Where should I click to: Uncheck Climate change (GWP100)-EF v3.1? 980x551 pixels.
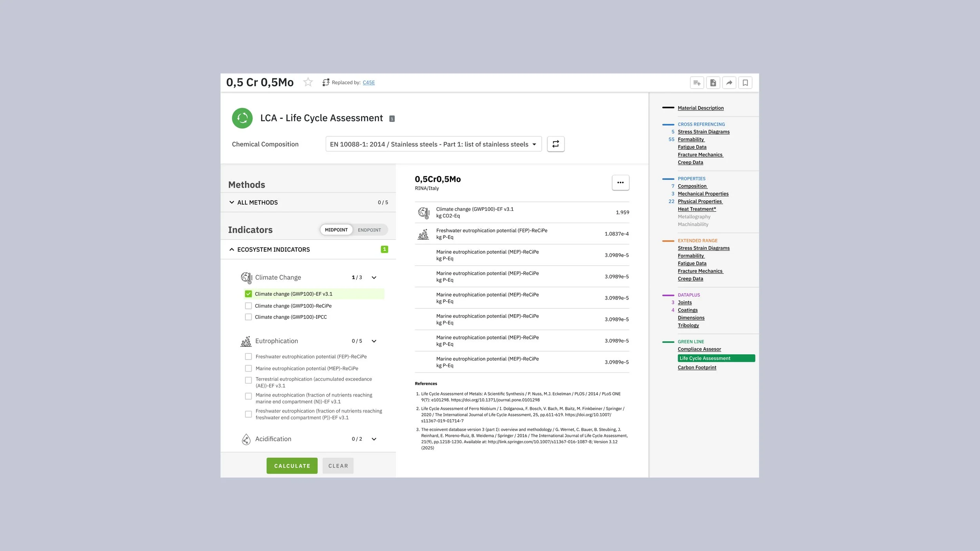pyautogui.click(x=248, y=294)
